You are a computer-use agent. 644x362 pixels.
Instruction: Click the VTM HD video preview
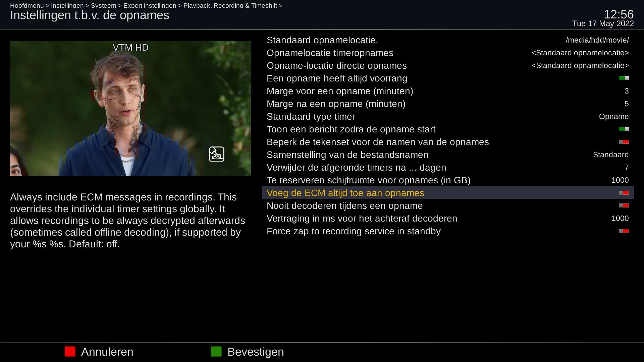click(x=130, y=108)
